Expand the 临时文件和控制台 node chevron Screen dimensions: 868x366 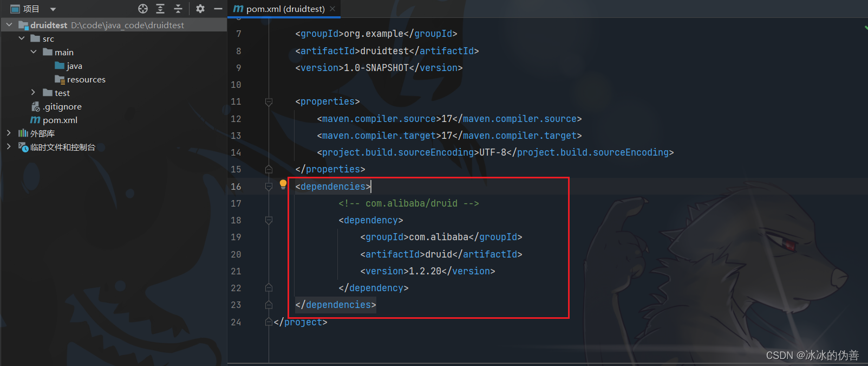pyautogui.click(x=9, y=147)
